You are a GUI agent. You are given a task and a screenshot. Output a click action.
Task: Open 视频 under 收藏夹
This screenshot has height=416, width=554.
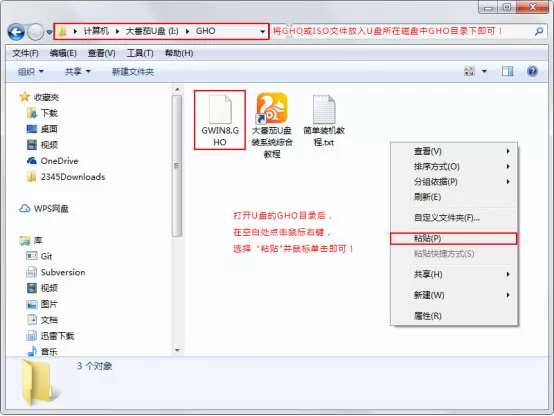(x=42, y=145)
